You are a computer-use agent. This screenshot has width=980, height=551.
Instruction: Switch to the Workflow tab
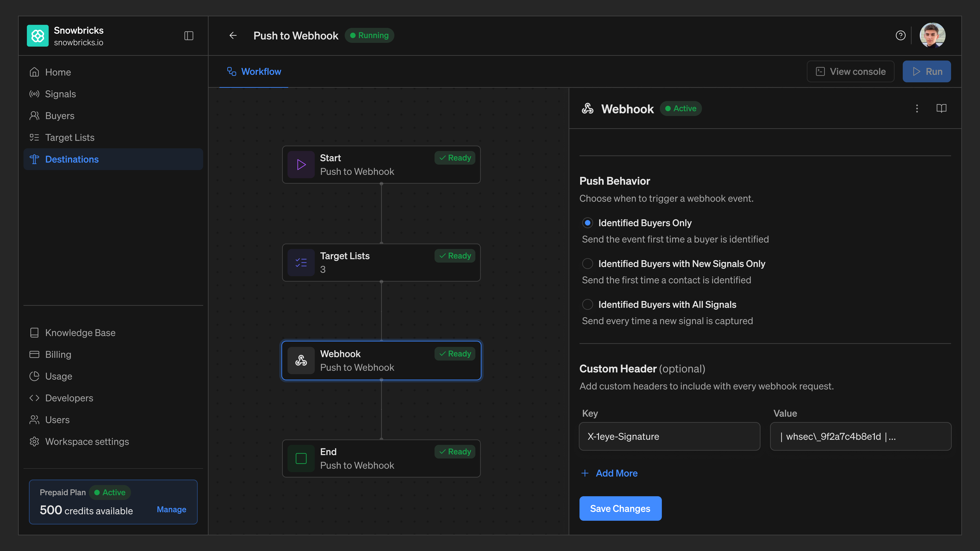254,71
